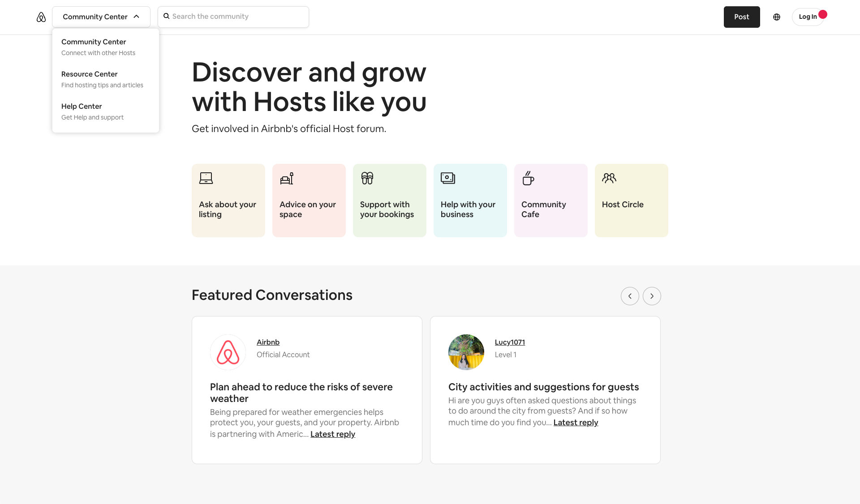Open Latest reply on severe weather post

(333, 434)
